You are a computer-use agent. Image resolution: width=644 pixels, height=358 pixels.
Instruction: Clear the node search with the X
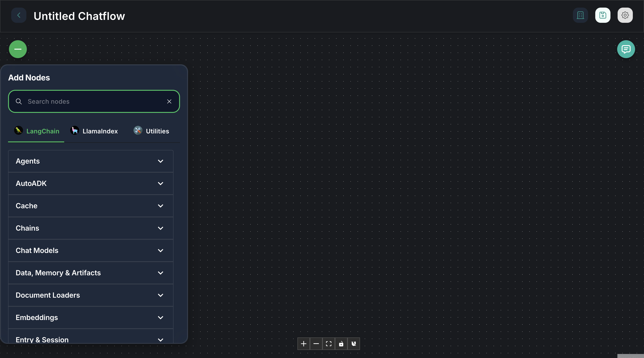(169, 101)
